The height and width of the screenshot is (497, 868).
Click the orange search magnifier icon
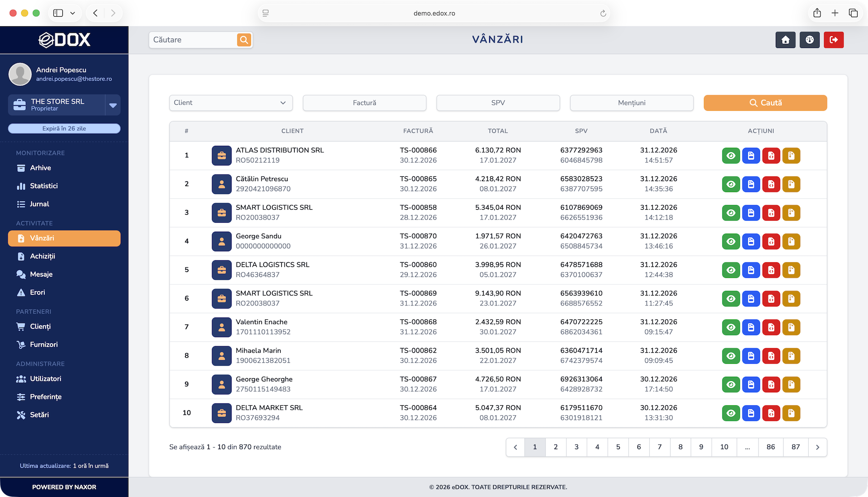[244, 40]
